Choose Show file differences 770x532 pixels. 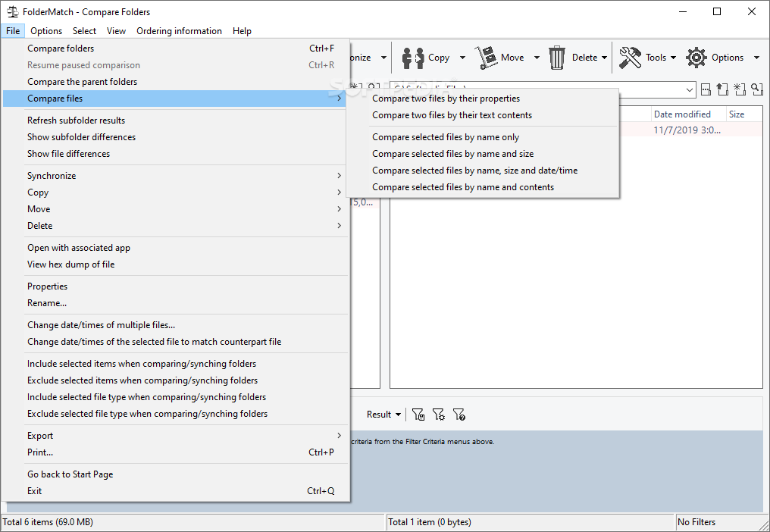pyautogui.click(x=175, y=155)
